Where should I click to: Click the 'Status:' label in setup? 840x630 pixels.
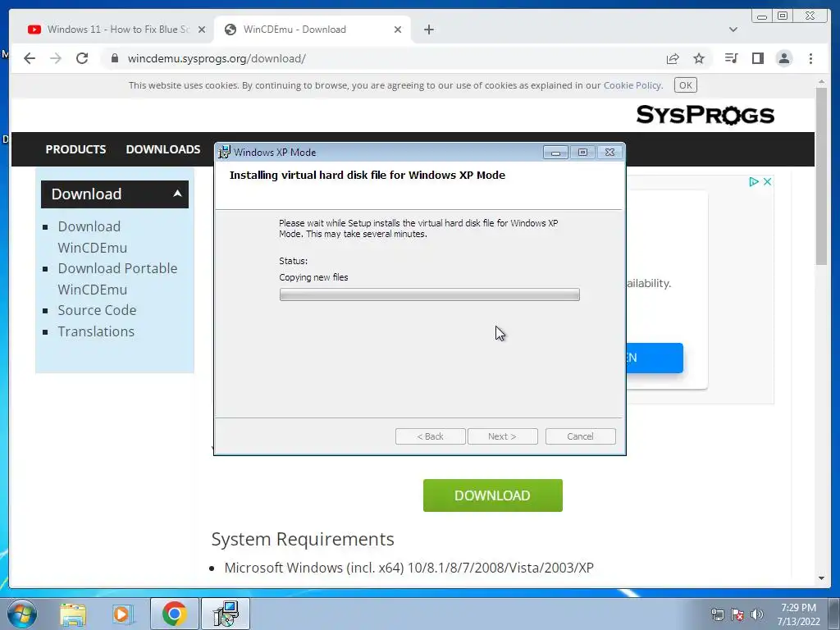[293, 261]
